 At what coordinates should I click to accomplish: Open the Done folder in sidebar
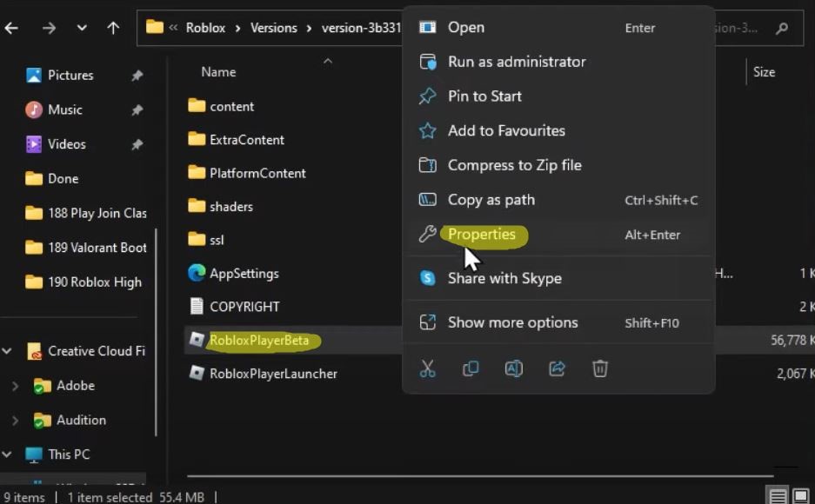[x=63, y=178]
